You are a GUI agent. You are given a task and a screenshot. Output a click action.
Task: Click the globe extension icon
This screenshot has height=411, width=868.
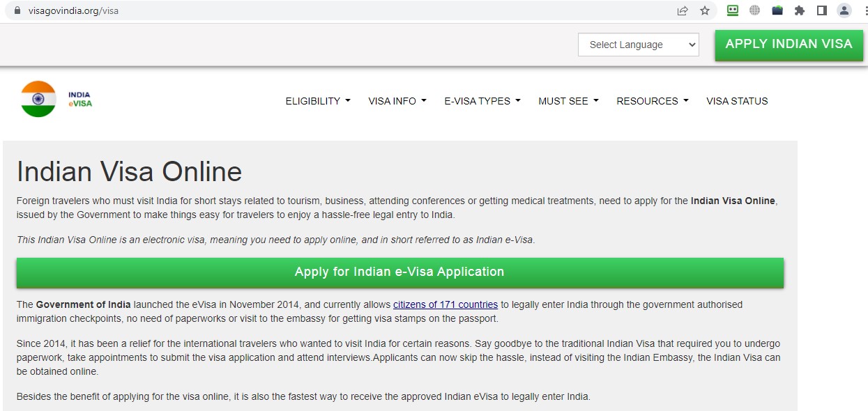[754, 10]
